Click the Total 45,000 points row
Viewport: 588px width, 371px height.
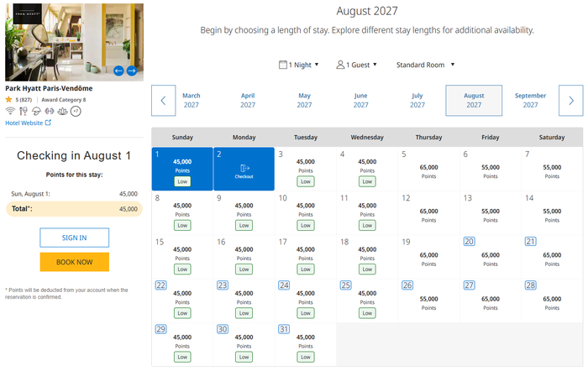point(74,209)
